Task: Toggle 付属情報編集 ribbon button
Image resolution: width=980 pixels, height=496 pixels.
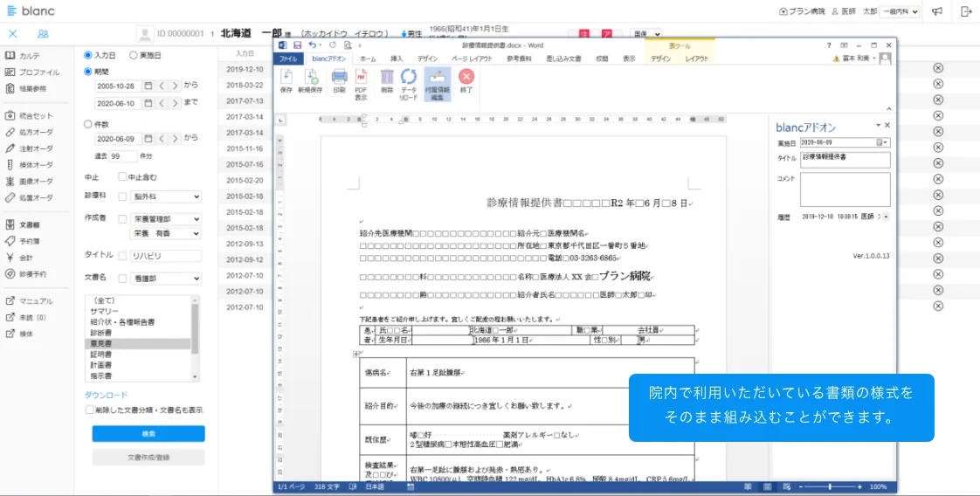Action: [438, 85]
